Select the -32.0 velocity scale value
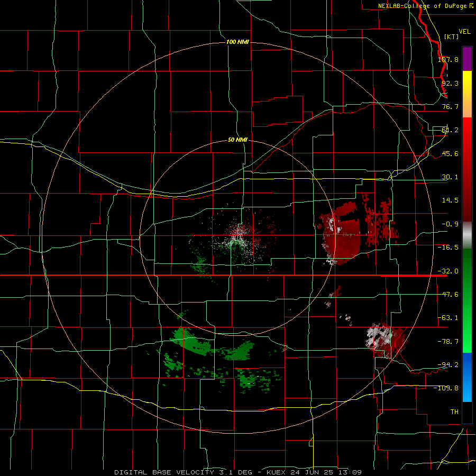476x476 pixels. 448,271
